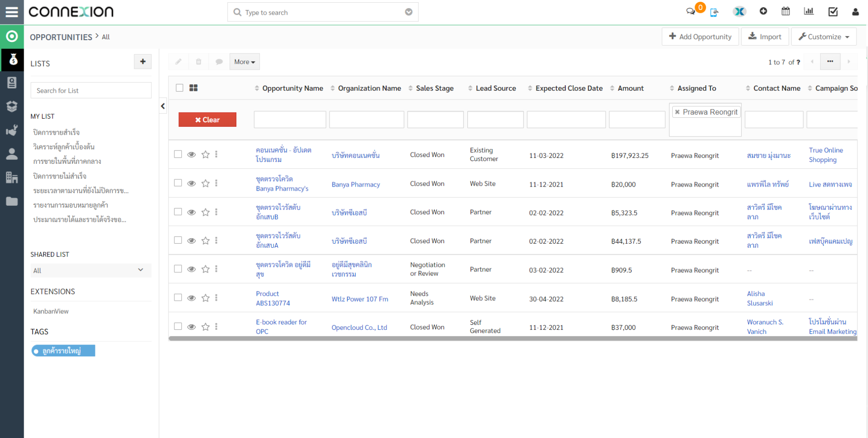Check the select-all checkbox in header
Viewport: 868px width, 438px height.
pos(179,88)
